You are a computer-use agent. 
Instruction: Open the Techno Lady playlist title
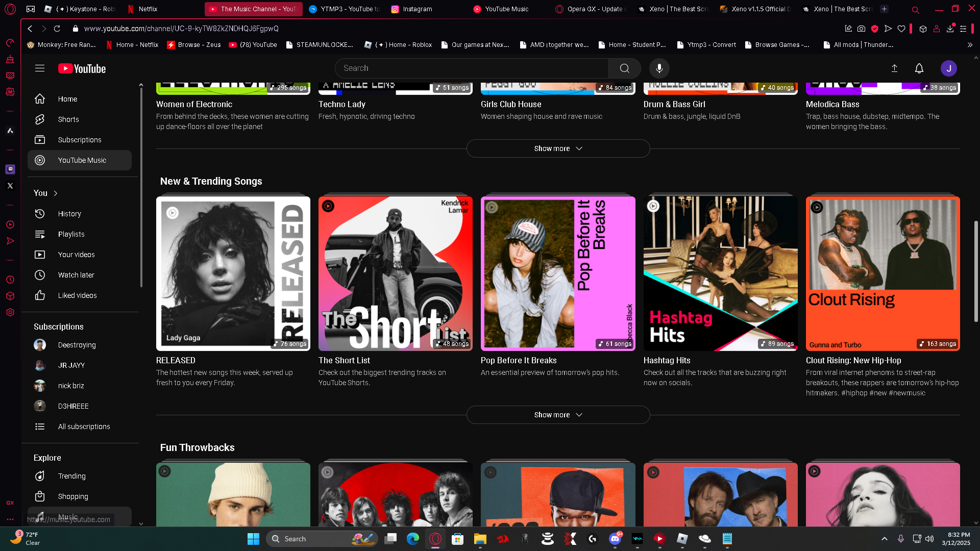coord(342,104)
